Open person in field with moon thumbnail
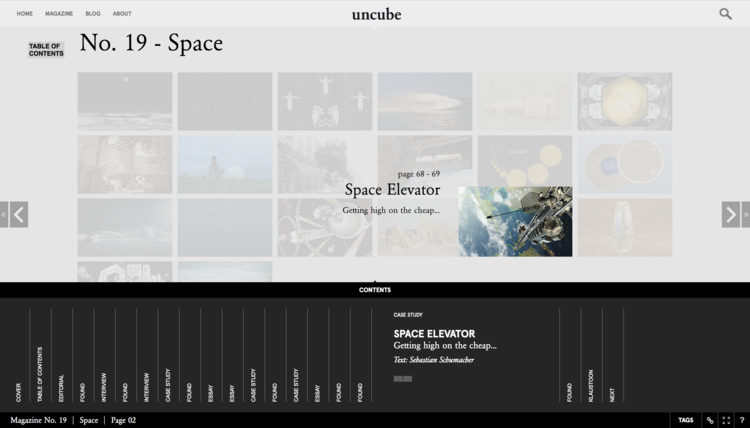 coord(225,165)
